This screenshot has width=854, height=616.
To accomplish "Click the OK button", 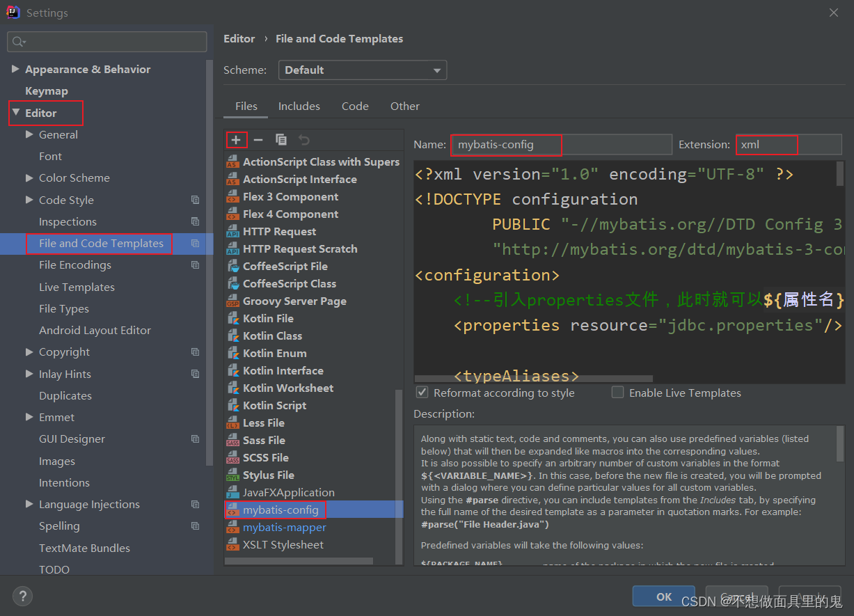I will pos(664,597).
